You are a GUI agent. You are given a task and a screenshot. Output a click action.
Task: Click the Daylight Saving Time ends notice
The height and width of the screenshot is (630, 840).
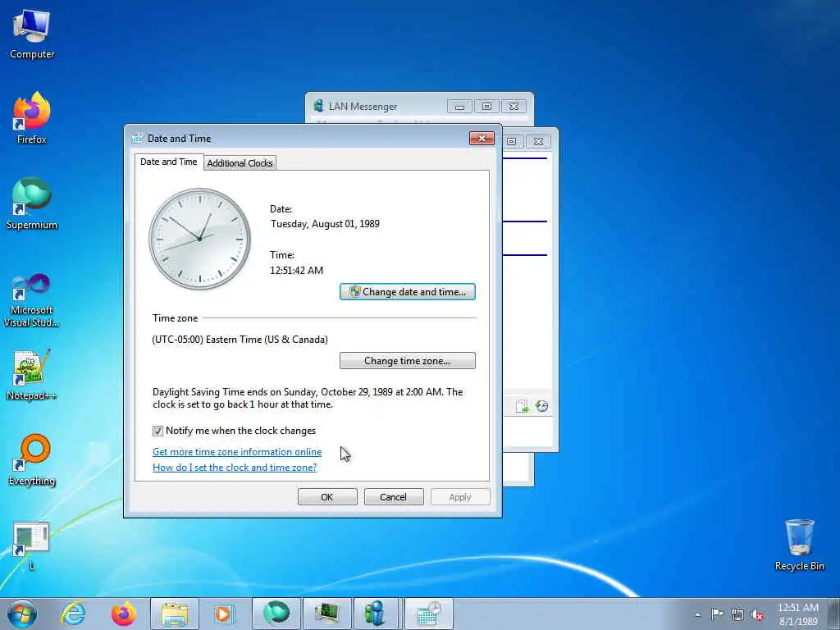(308, 398)
